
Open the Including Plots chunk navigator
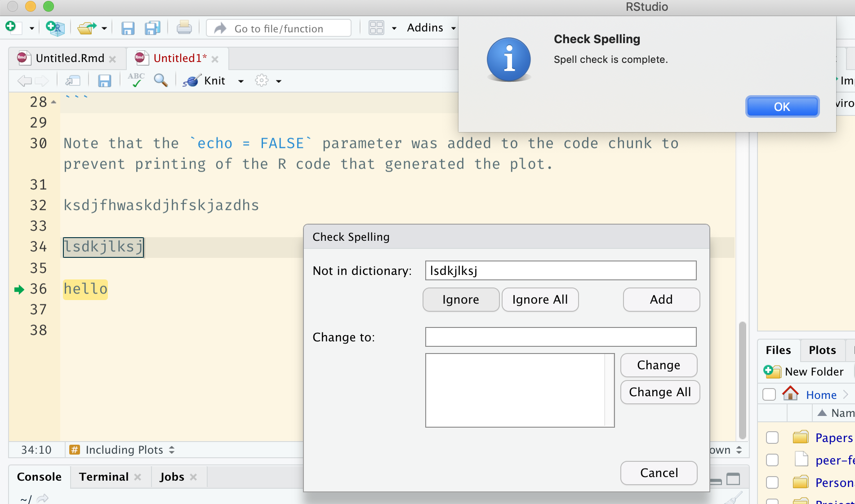click(x=123, y=449)
